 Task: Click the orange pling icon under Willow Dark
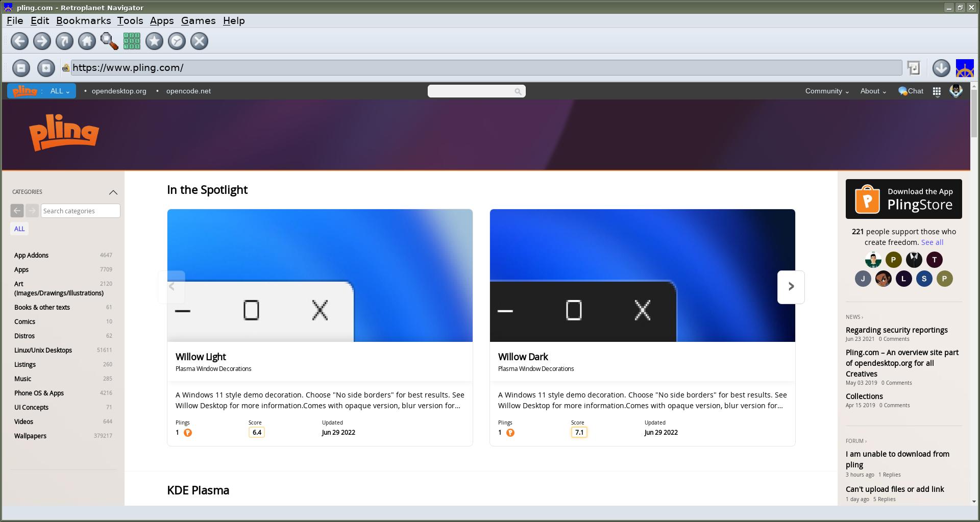pos(510,433)
